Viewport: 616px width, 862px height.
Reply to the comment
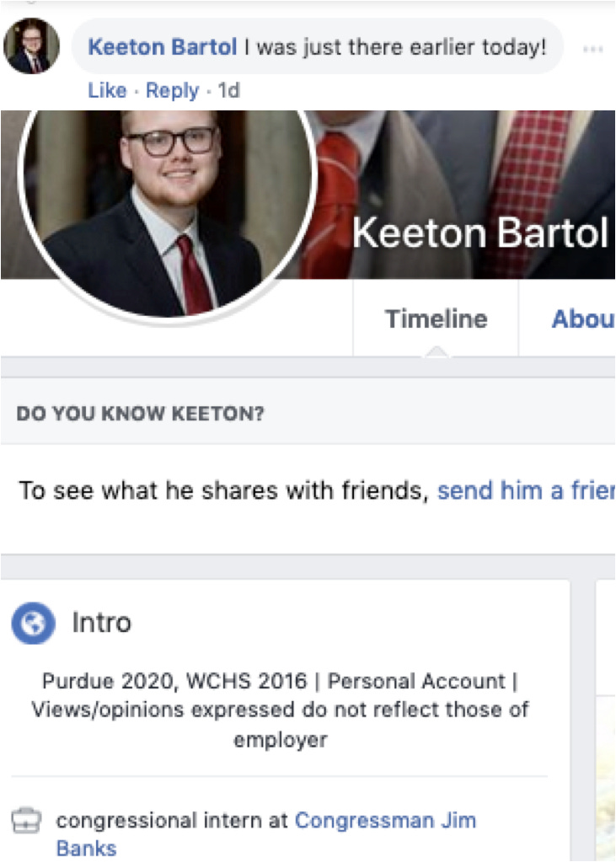click(x=172, y=90)
